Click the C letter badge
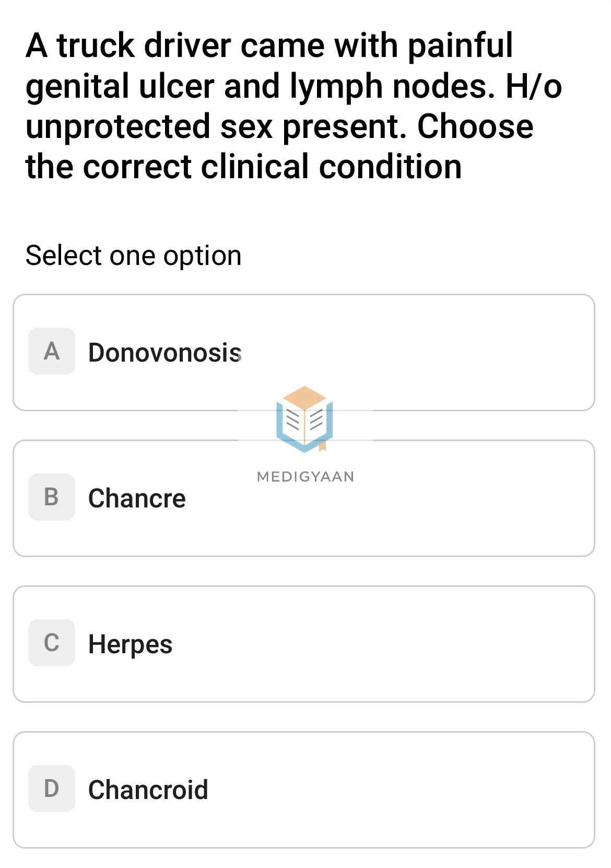Screen dimensions: 611x868 (51, 643)
